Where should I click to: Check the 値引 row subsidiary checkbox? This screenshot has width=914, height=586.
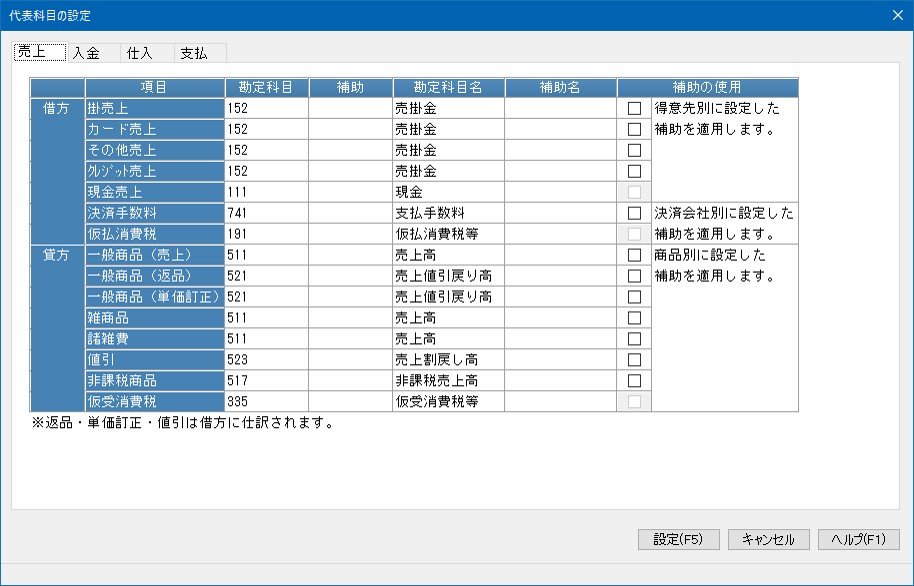[634, 360]
